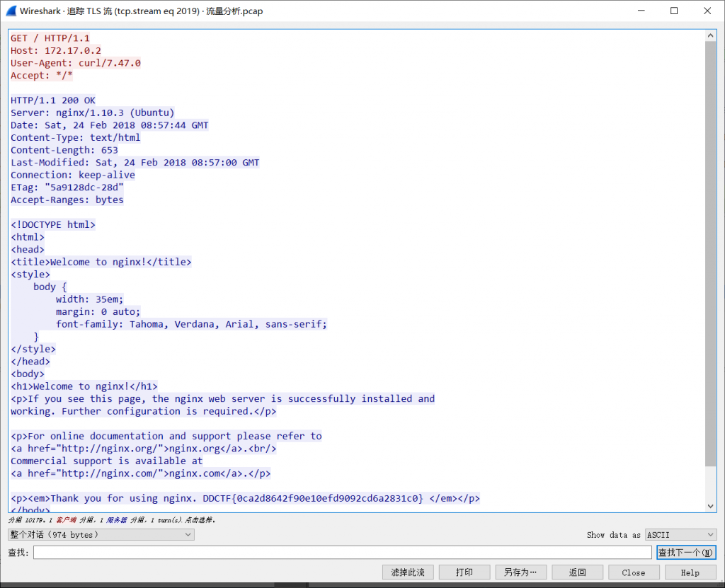The width and height of the screenshot is (725, 588).
Task: Click the Connection: keep-alive line
Action: pos(73,175)
